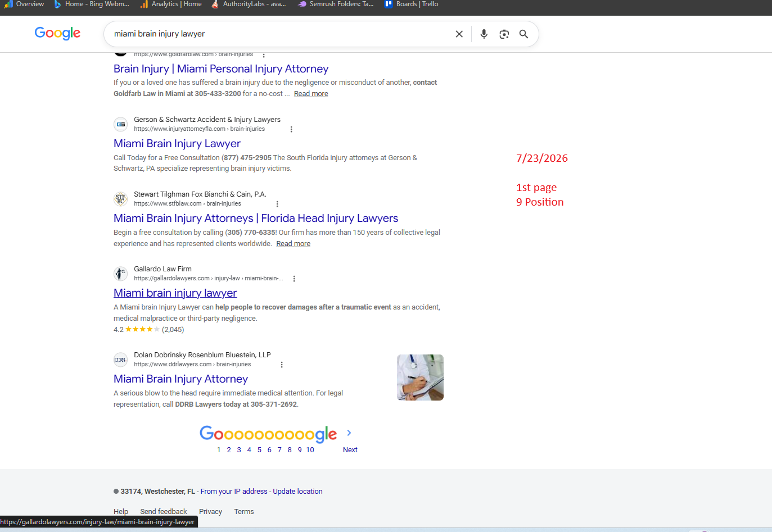Click Gerson & Schwartz Accident & Injury Lawyers name
The image size is (772, 532).
(207, 120)
